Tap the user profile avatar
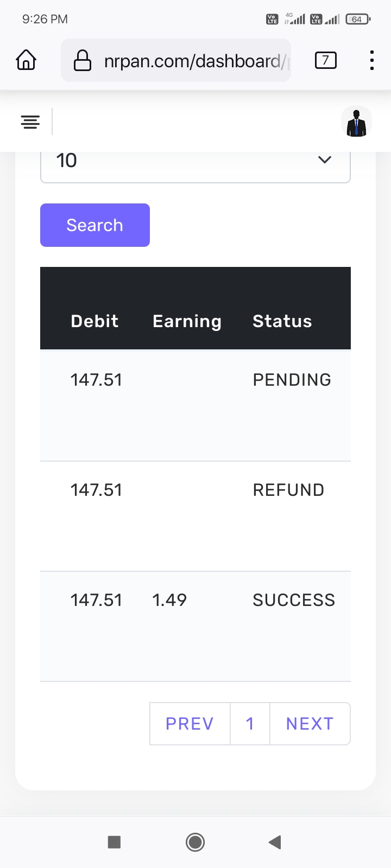This screenshot has width=391, height=868. click(x=356, y=122)
